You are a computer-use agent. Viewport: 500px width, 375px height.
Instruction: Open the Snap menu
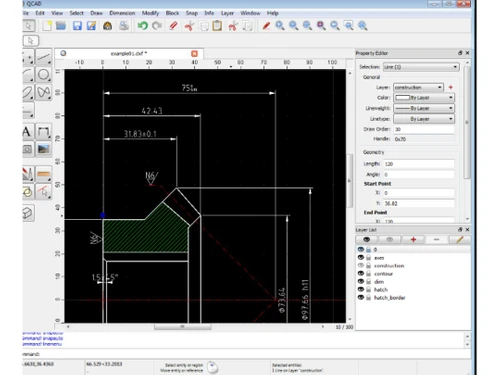[x=192, y=13]
